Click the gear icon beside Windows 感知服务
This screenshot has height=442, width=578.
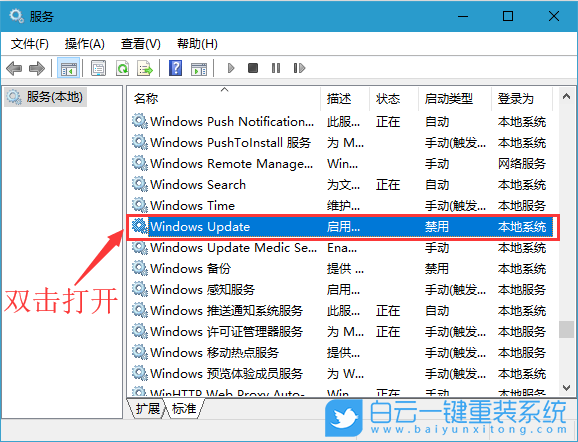point(140,289)
